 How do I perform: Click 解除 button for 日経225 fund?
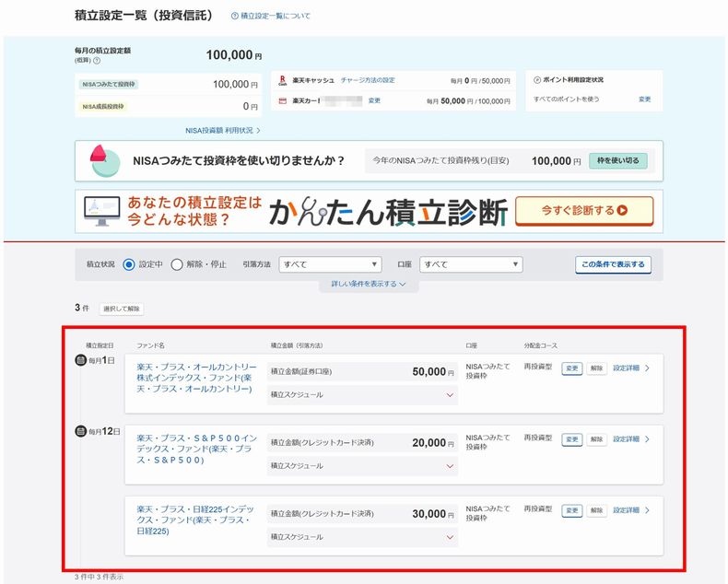pyautogui.click(x=596, y=510)
